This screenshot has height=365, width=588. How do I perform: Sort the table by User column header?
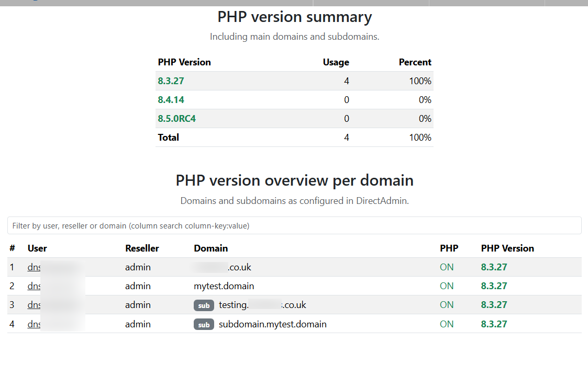(37, 248)
